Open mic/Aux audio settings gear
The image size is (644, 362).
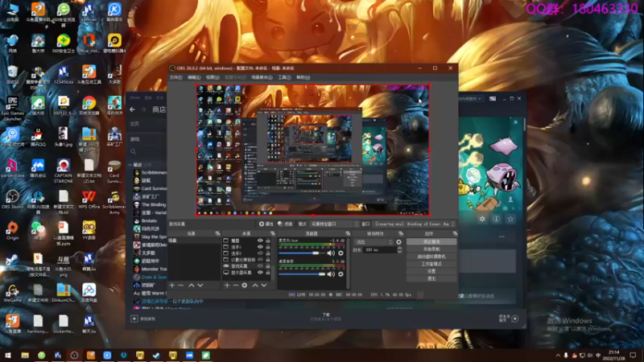tap(341, 253)
